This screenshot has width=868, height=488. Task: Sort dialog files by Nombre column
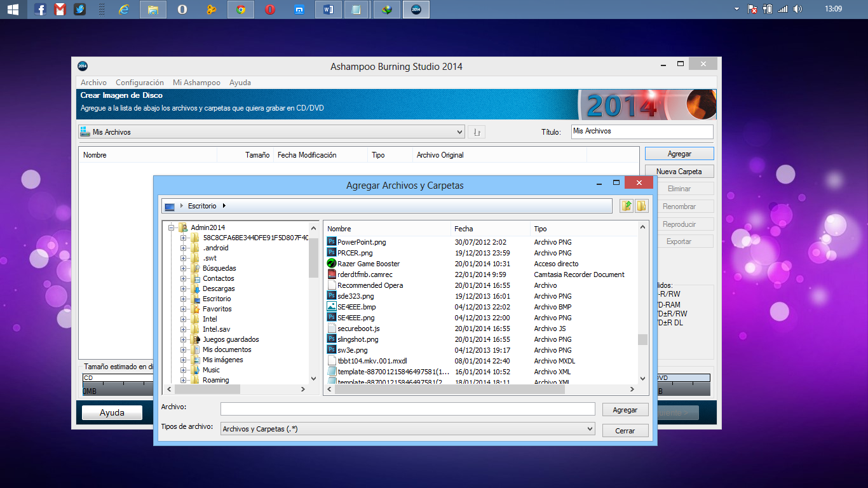click(388, 229)
